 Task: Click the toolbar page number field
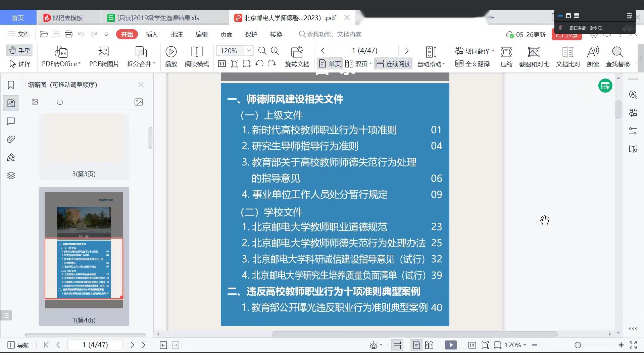coord(364,51)
